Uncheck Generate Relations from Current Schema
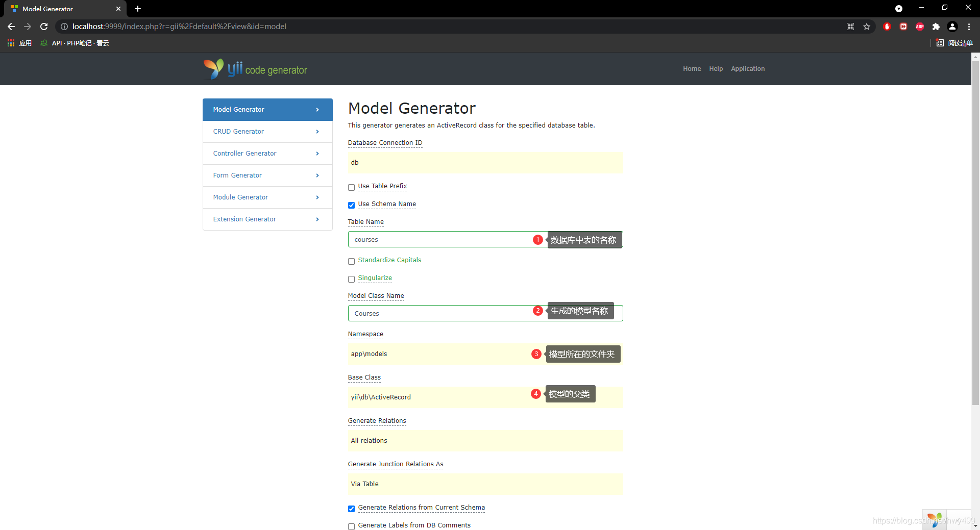The height and width of the screenshot is (530, 980). [351, 509]
